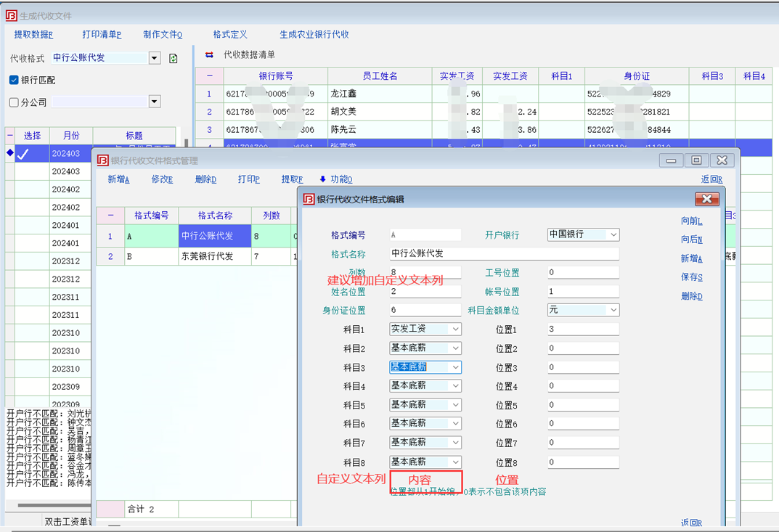
Task: Expand the 科目1 实发工资 dropdown
Action: tap(455, 330)
